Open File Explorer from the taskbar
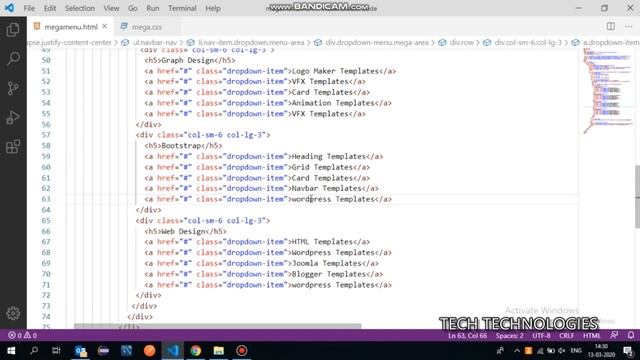This screenshot has width=640, height=360. point(219,351)
